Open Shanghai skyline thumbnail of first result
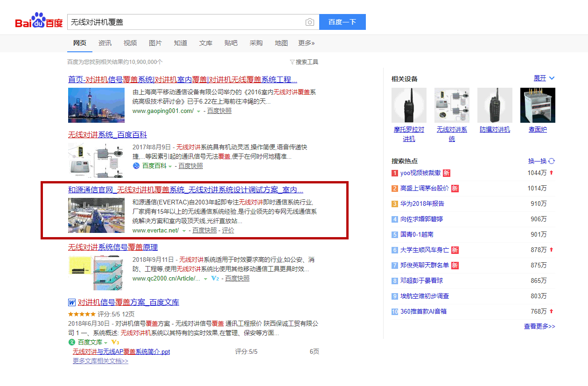 tap(96, 105)
